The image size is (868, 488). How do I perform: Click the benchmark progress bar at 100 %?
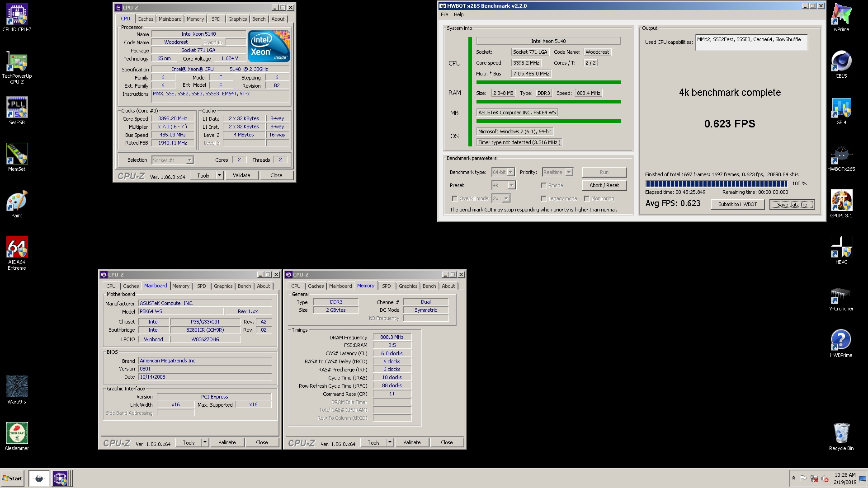coord(716,184)
